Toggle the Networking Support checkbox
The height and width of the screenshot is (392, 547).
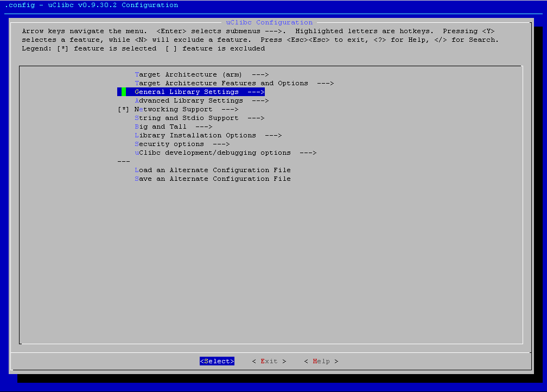tap(123, 109)
